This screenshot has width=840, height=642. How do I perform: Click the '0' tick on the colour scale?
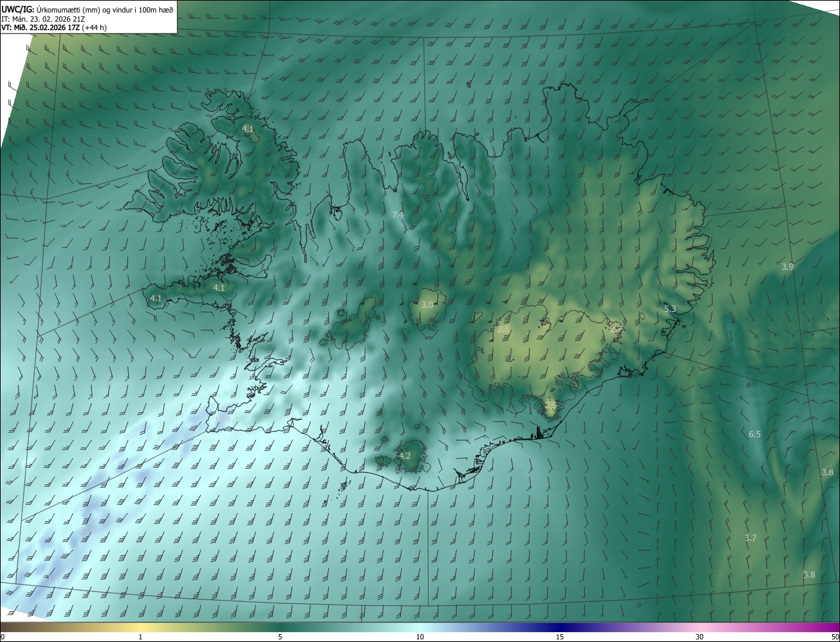coord(3,637)
